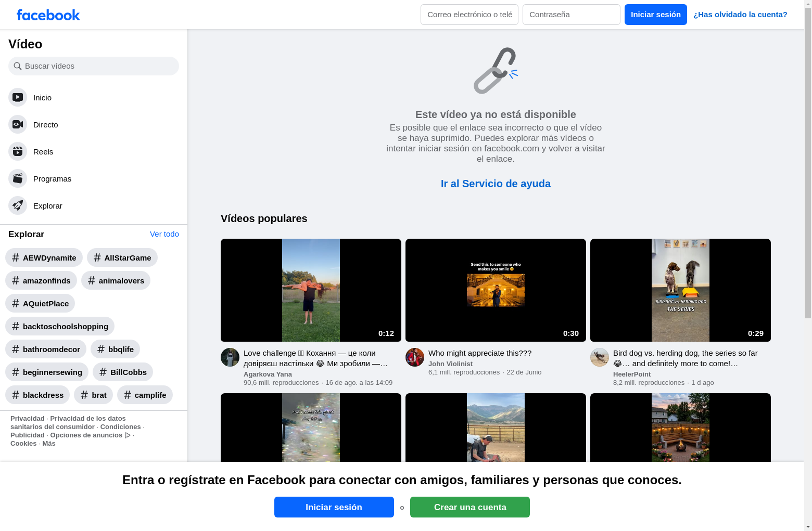
Task: Open the Who might appreciate this??? title
Action: 480,353
